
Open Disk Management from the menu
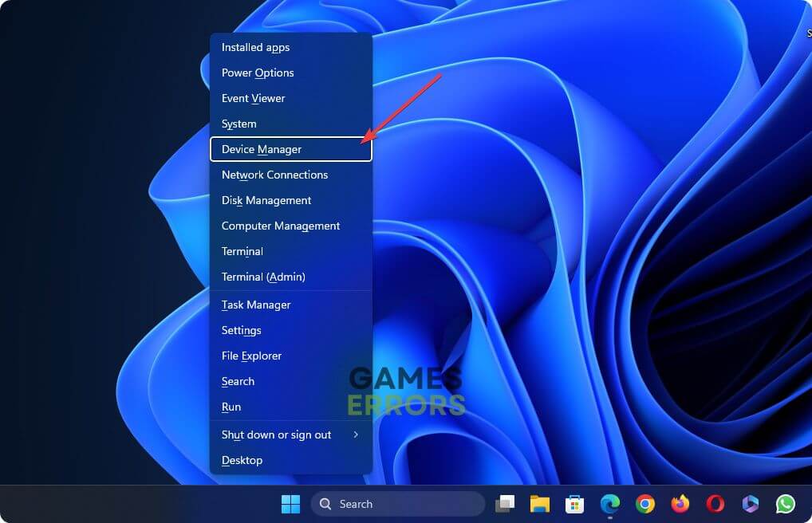pyautogui.click(x=290, y=200)
